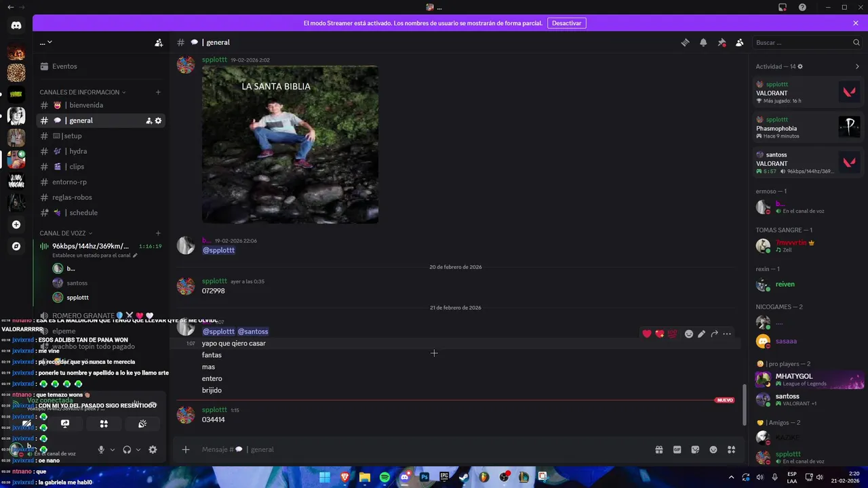Click the NUEVO new messages marker
This screenshot has height=488, width=868.
pos(725,400)
